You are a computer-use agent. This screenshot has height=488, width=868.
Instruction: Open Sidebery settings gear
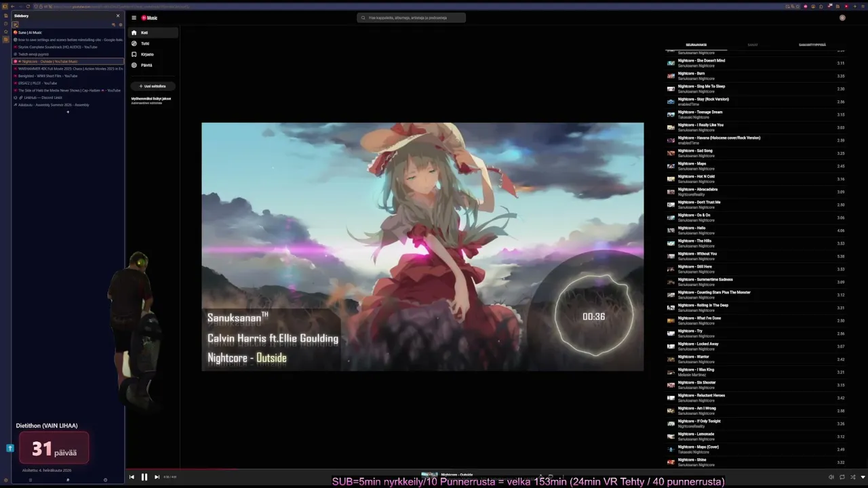click(121, 24)
